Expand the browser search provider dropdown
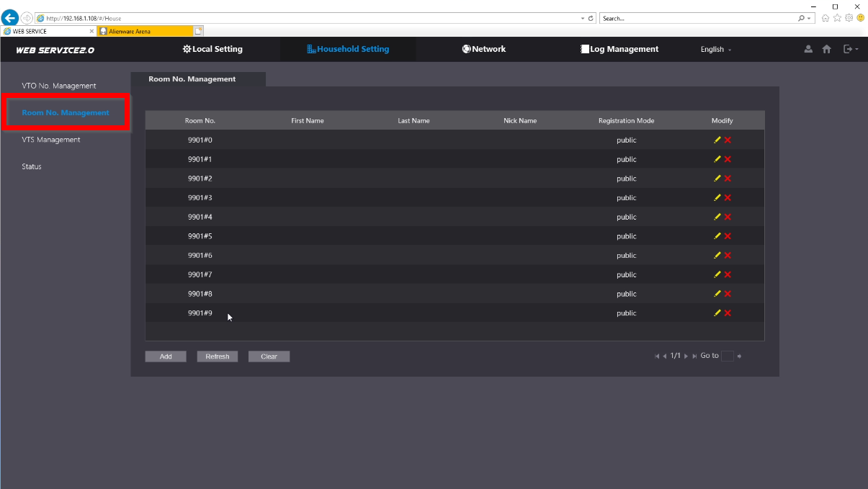 (810, 18)
